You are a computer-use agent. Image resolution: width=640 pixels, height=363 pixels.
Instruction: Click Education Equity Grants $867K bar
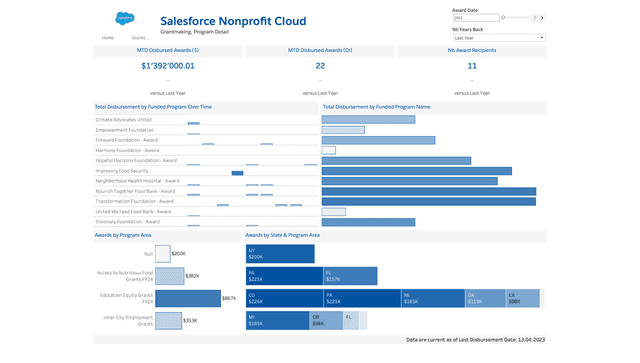tap(188, 298)
